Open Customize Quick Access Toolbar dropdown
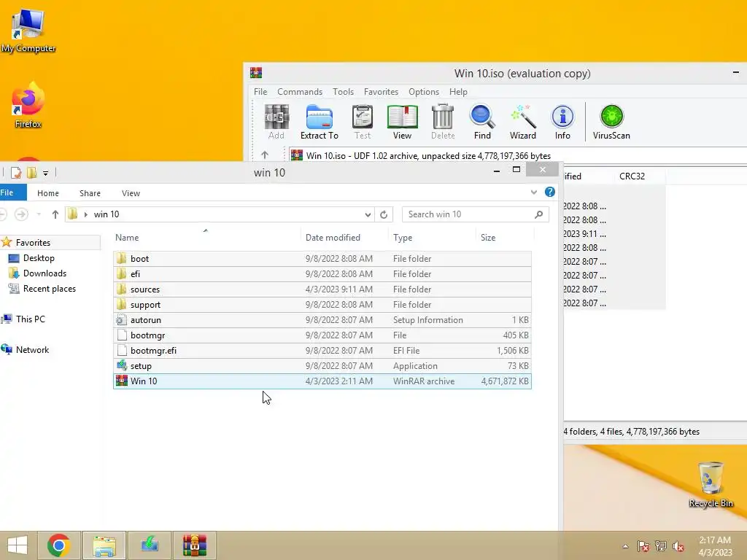Screen dimensions: 747x560 coord(46,174)
